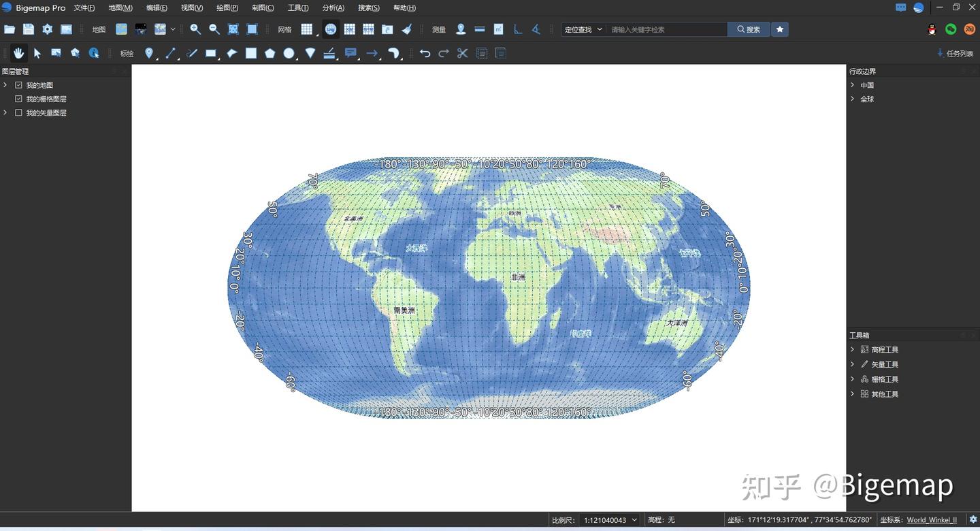Expand the 全球 boundary node
980x531 pixels.
point(852,99)
